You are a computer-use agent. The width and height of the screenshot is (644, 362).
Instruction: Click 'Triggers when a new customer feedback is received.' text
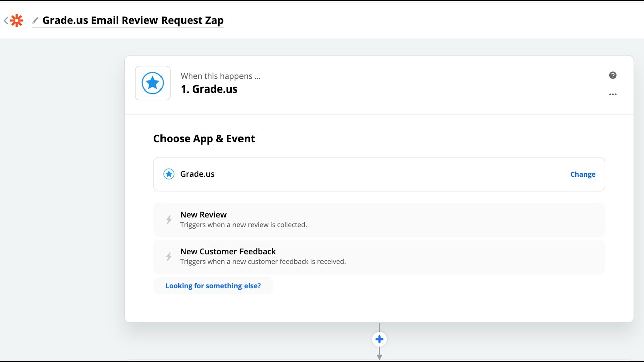263,262
